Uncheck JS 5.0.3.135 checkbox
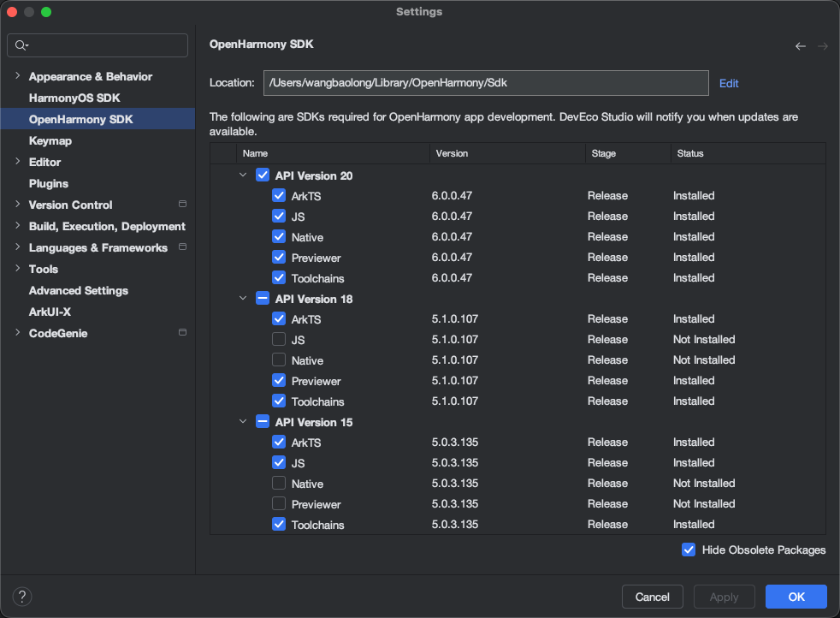Image resolution: width=840 pixels, height=618 pixels. (x=279, y=462)
